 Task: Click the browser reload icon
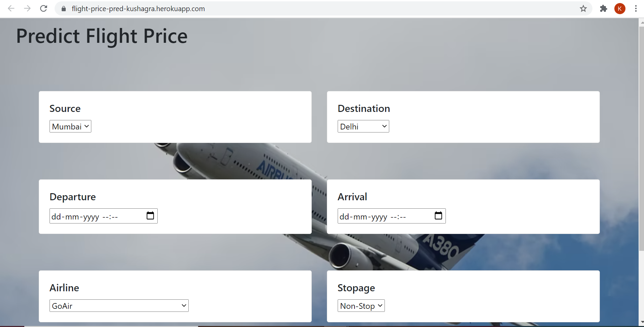click(x=43, y=8)
